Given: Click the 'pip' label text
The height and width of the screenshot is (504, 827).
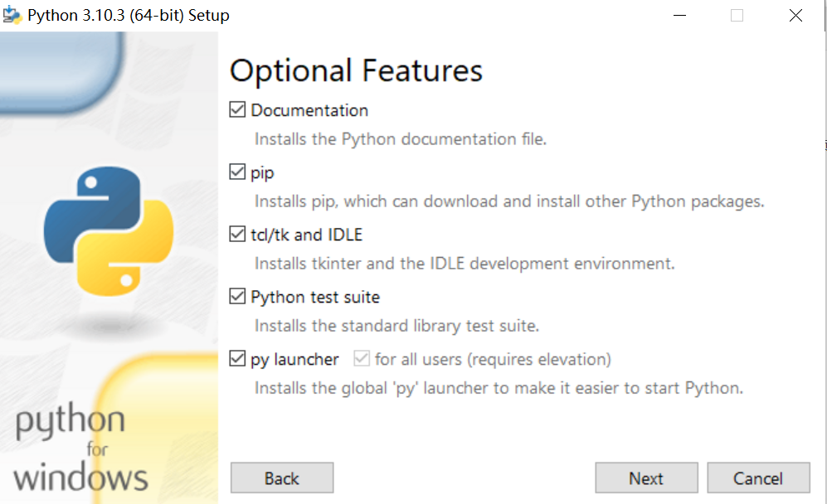Looking at the screenshot, I should tap(261, 172).
